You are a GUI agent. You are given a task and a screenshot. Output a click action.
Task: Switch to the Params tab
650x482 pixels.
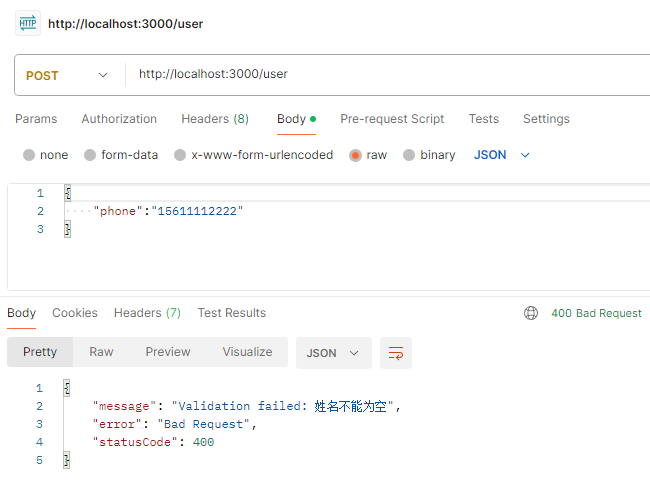pos(36,119)
